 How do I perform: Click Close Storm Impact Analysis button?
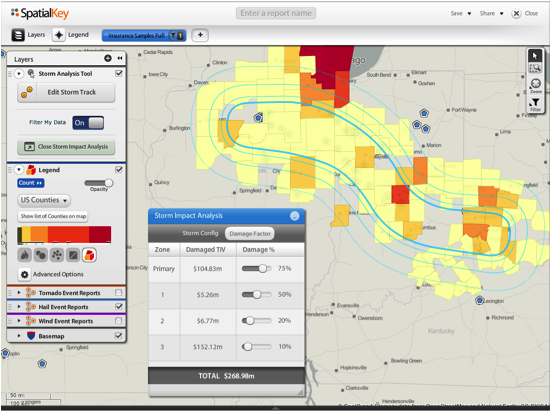click(x=66, y=147)
